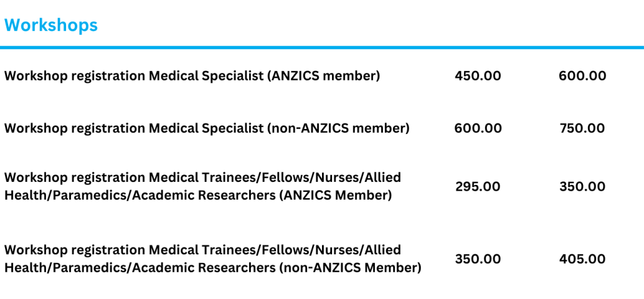This screenshot has width=644, height=299.
Task: Click the 405.00 price
Action: (x=582, y=259)
